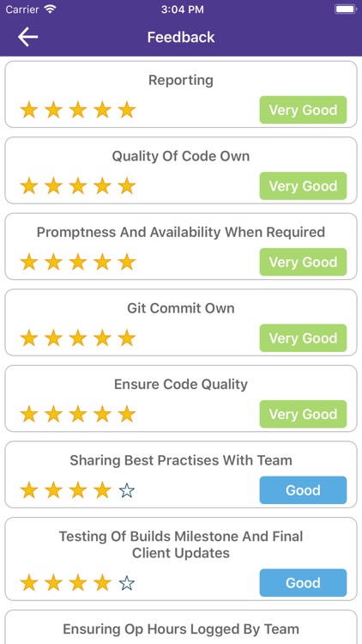The width and height of the screenshot is (362, 644).
Task: Choose third star under Promptness And Availability
Action: 78,262
